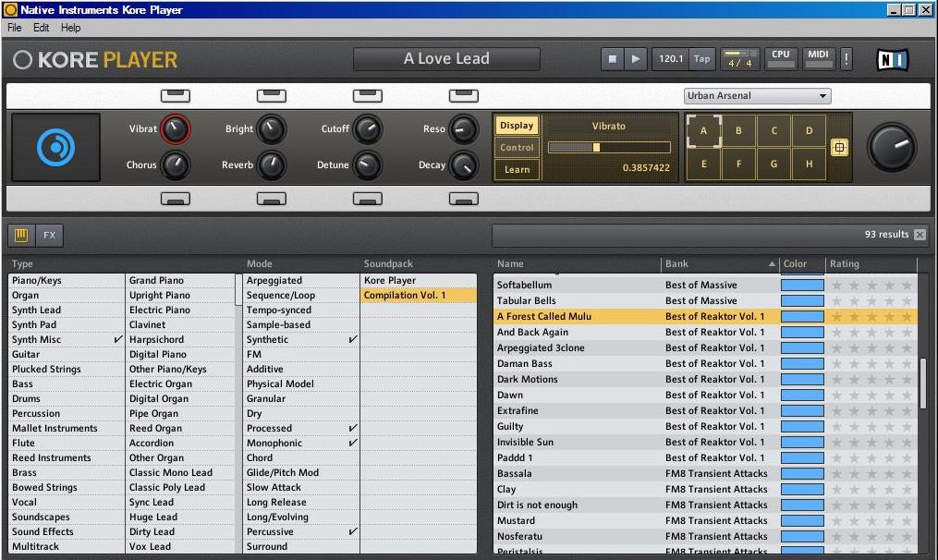Open the File menu
This screenshot has height=560, width=938.
click(15, 28)
